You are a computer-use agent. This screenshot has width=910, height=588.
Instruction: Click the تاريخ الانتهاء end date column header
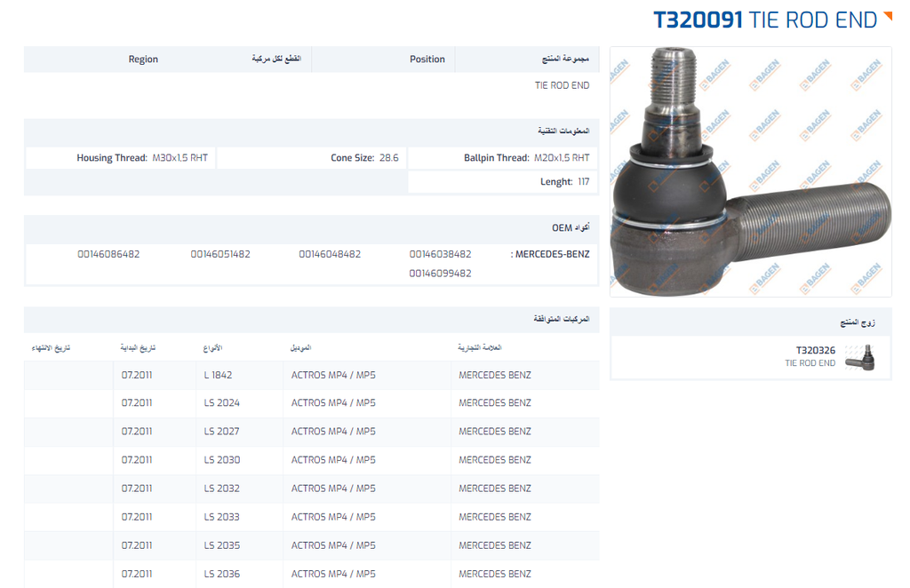pos(51,347)
